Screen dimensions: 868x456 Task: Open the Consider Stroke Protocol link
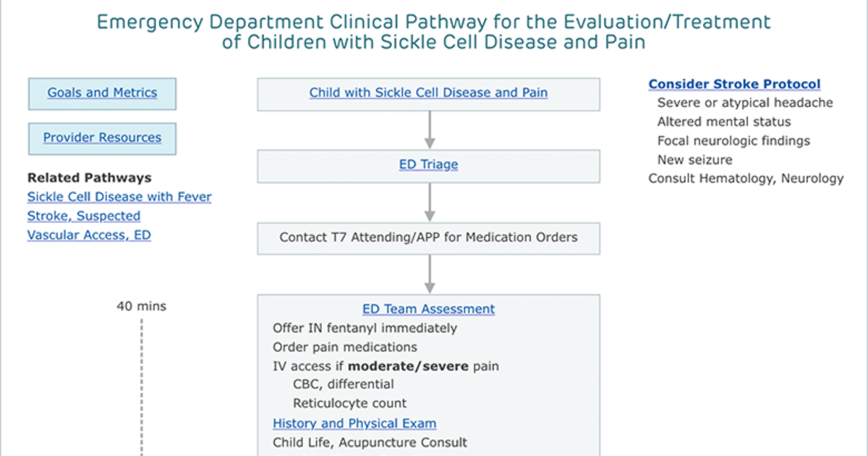click(x=734, y=84)
